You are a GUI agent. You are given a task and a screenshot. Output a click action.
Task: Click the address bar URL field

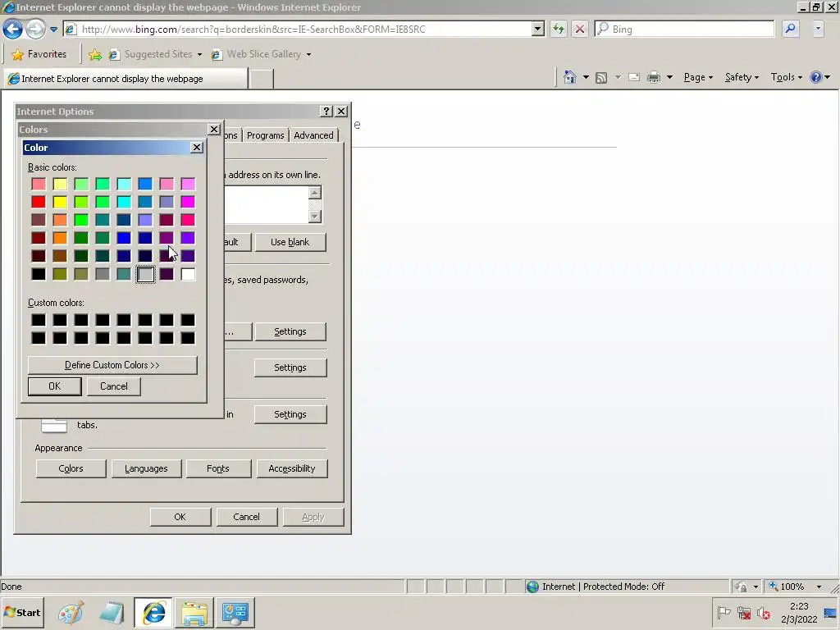[x=299, y=29]
